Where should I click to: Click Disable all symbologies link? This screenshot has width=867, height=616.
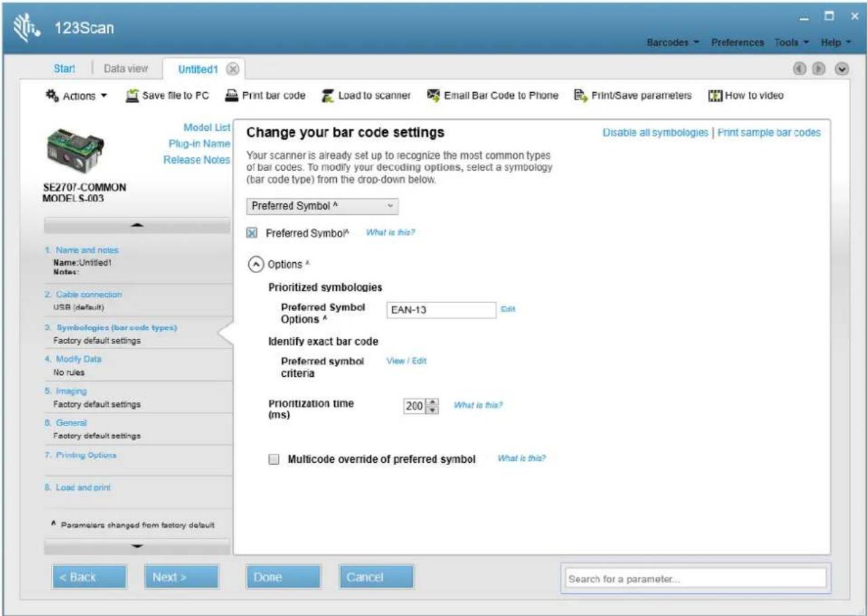(x=654, y=132)
